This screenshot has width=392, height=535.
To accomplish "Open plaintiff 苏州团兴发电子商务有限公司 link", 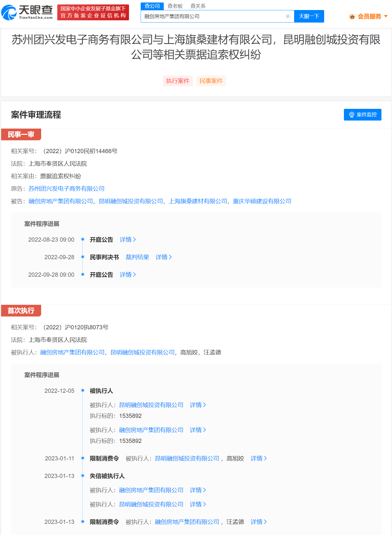I will (x=66, y=189).
